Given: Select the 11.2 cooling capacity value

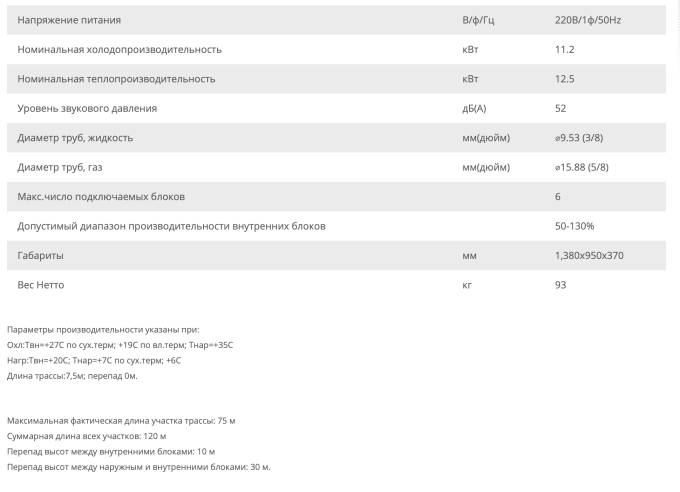Looking at the screenshot, I should pyautogui.click(x=564, y=49).
